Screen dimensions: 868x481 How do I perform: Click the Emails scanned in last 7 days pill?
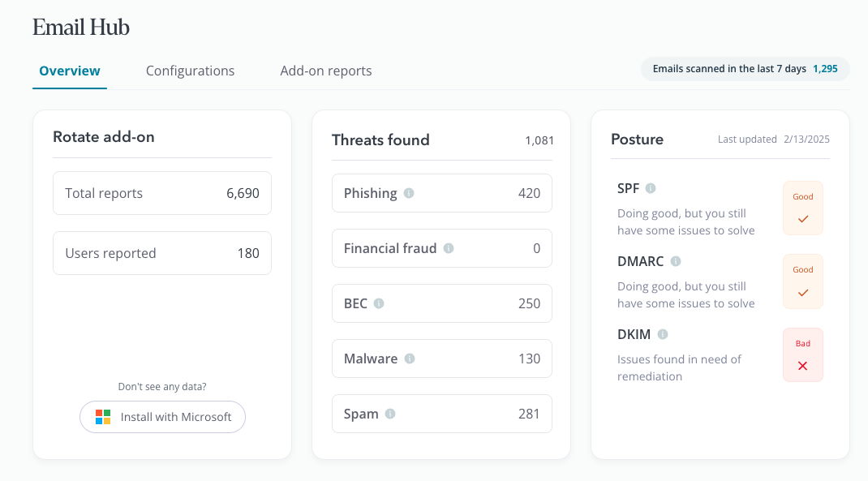coord(745,69)
